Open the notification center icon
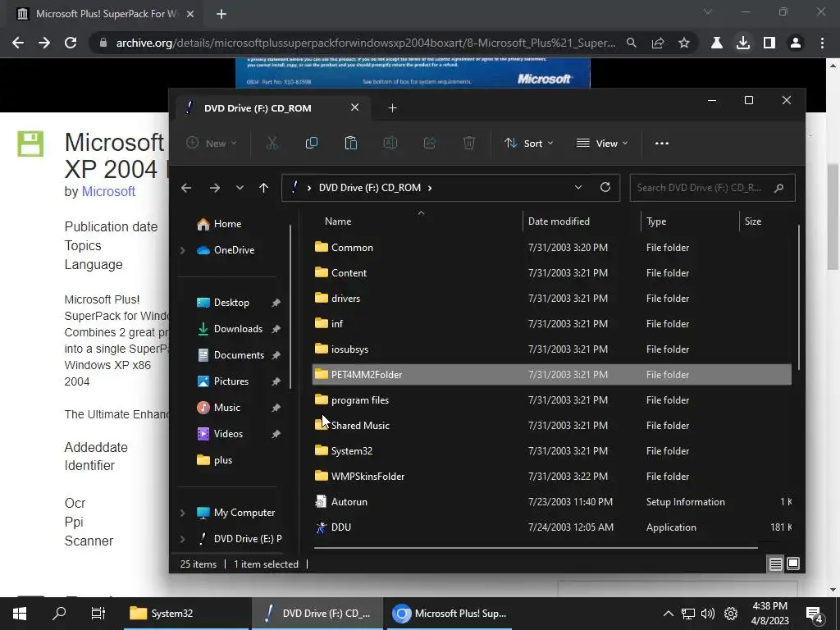This screenshot has height=630, width=840. pos(815,614)
